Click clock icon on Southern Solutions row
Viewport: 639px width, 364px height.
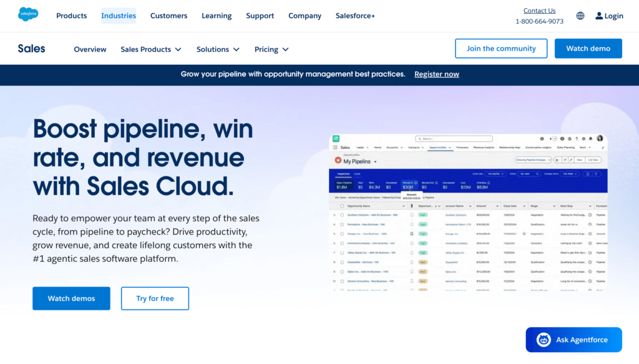pyautogui.click(x=590, y=214)
